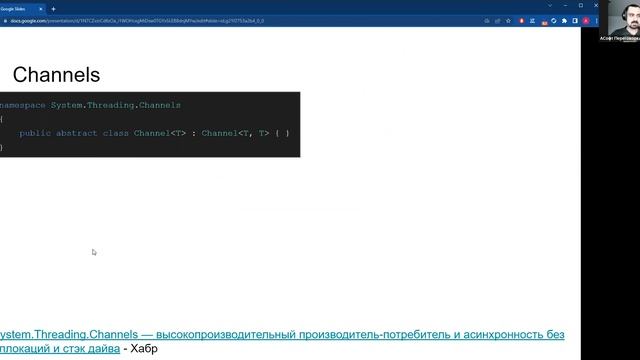Open the Extensions puzzle-piece menu

(x=564, y=21)
